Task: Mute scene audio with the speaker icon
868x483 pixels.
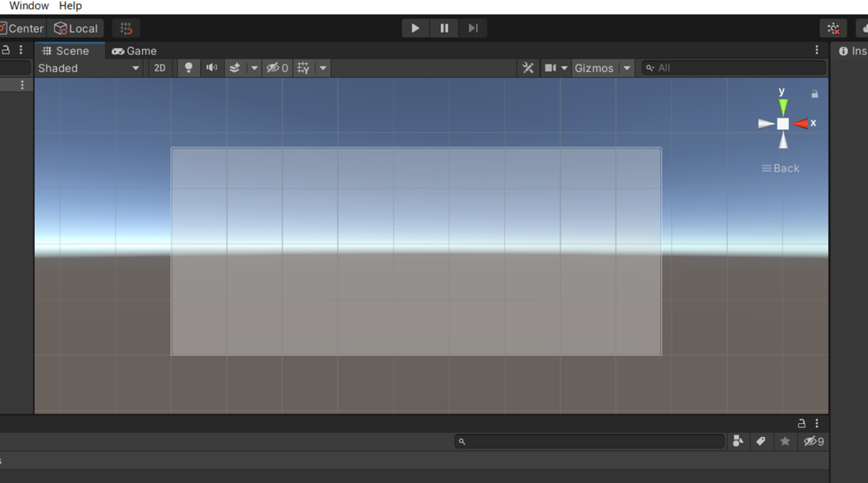Action: click(x=211, y=68)
